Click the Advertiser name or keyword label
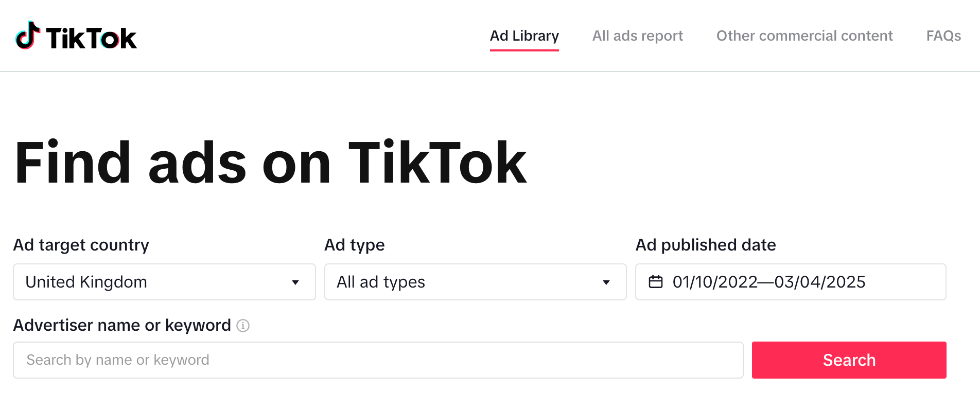The width and height of the screenshot is (980, 393). 122,325
